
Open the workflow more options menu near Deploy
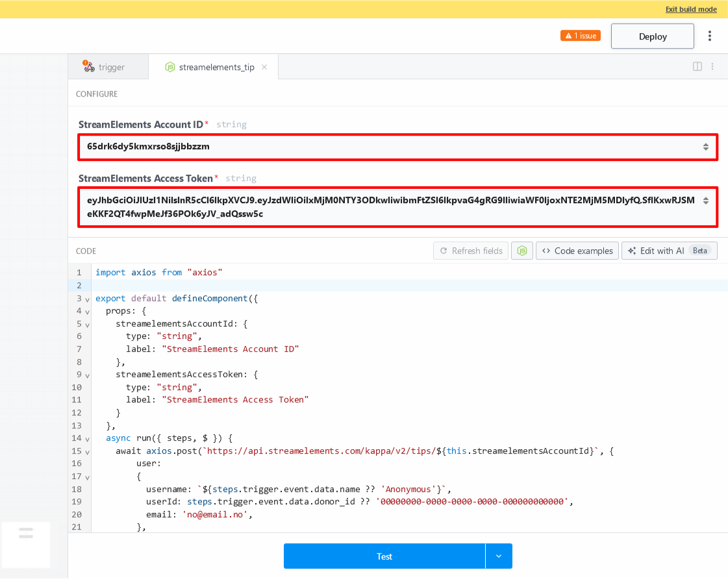pos(709,36)
